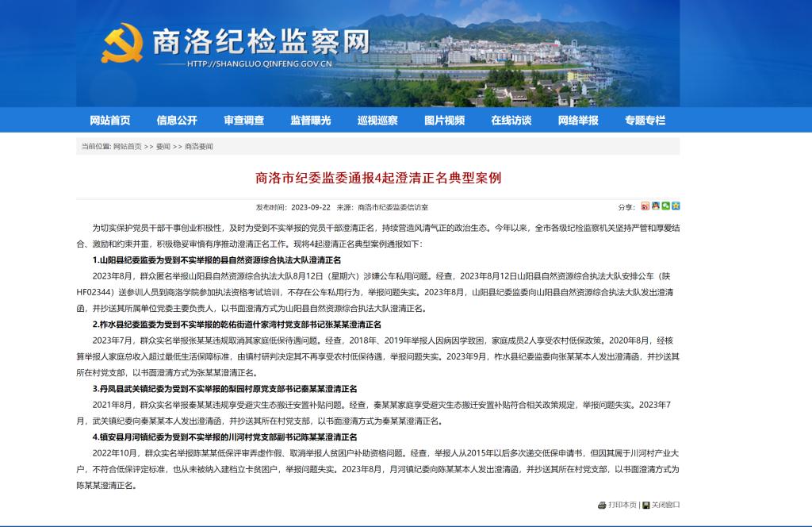Click the 要闻 breadcrumb link

[163, 147]
